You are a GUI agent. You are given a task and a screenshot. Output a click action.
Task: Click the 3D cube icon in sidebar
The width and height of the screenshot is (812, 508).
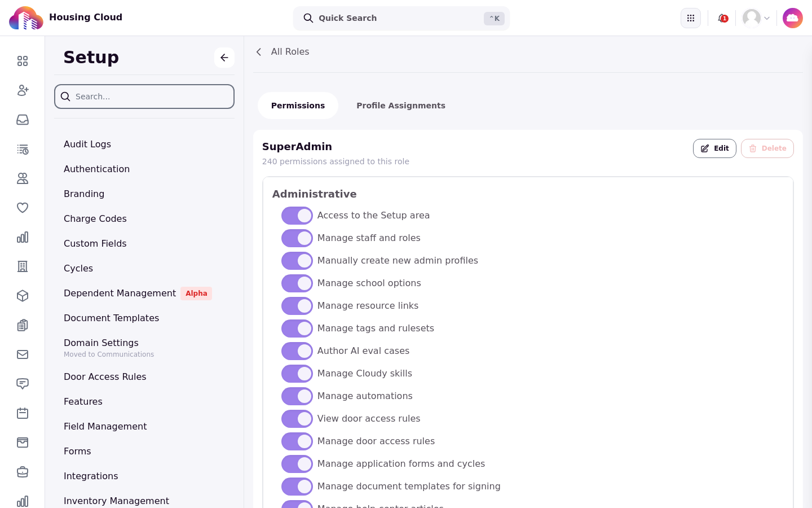coord(23,296)
